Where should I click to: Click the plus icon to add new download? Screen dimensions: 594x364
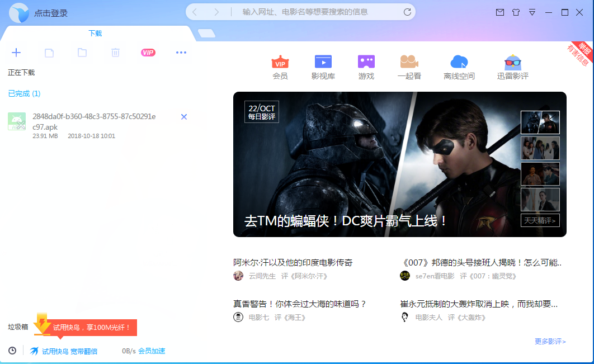pos(16,53)
